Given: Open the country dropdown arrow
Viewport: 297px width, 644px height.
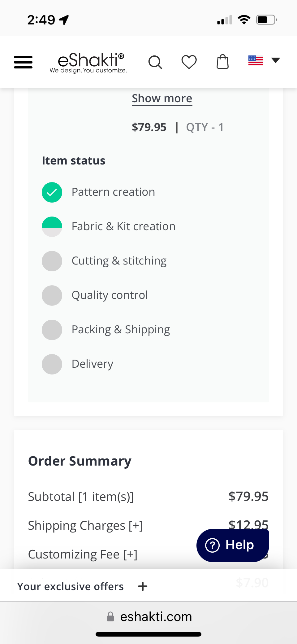Looking at the screenshot, I should 275,60.
